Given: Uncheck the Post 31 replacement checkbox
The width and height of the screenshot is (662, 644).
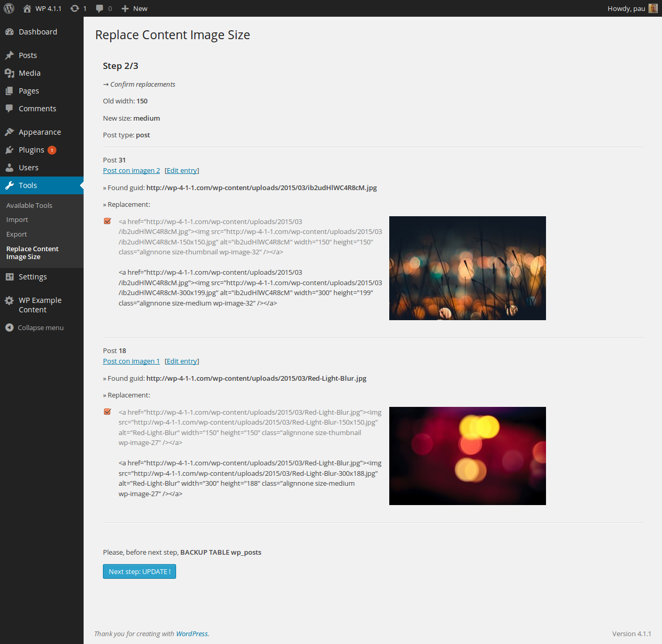Looking at the screenshot, I should pos(108,221).
